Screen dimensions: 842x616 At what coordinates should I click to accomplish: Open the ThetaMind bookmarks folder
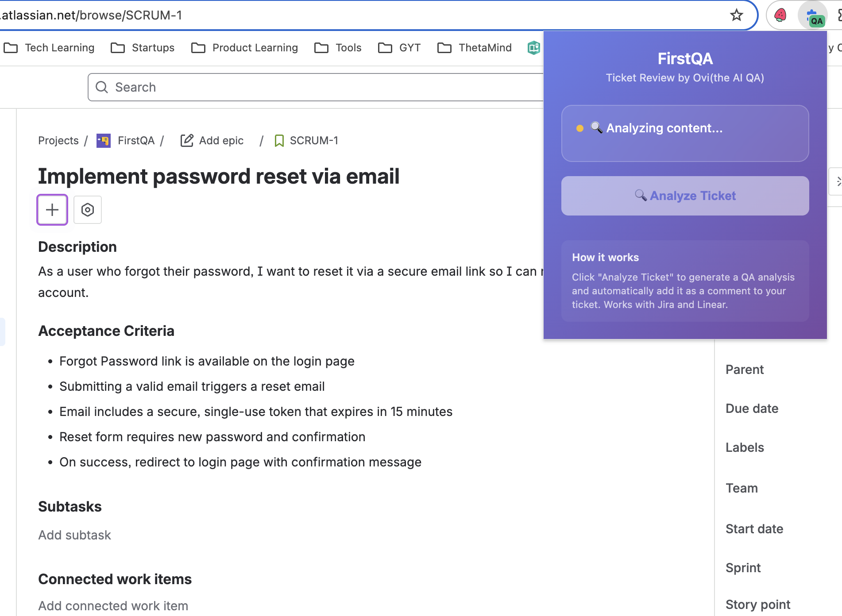(475, 48)
